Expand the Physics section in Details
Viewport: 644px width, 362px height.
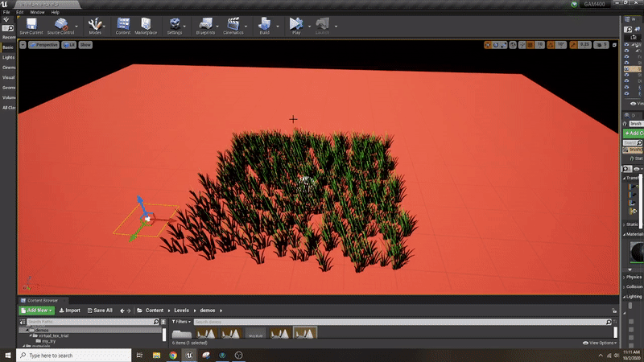(634, 277)
